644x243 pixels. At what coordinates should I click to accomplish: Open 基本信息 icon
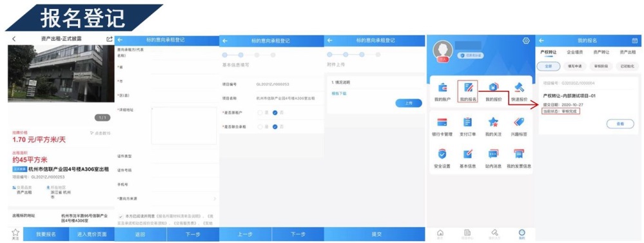coord(468,154)
